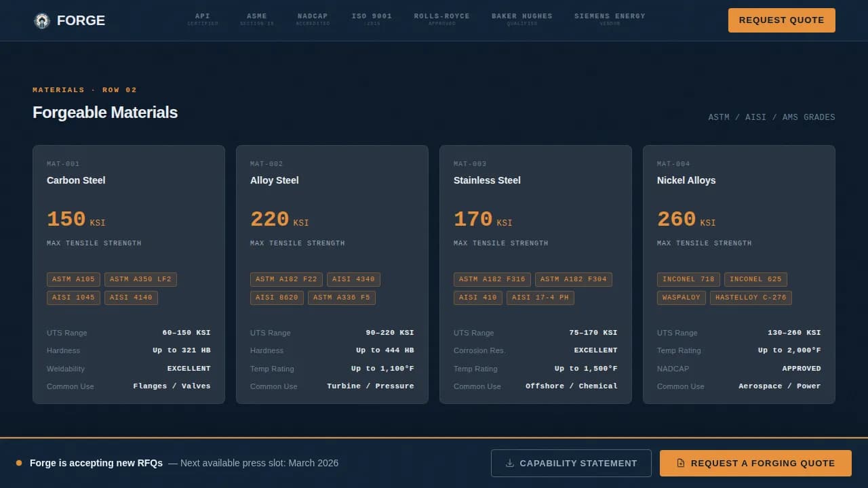Image resolution: width=868 pixels, height=488 pixels.
Task: Select the AISI 4340 grade tag
Action: 353,279
